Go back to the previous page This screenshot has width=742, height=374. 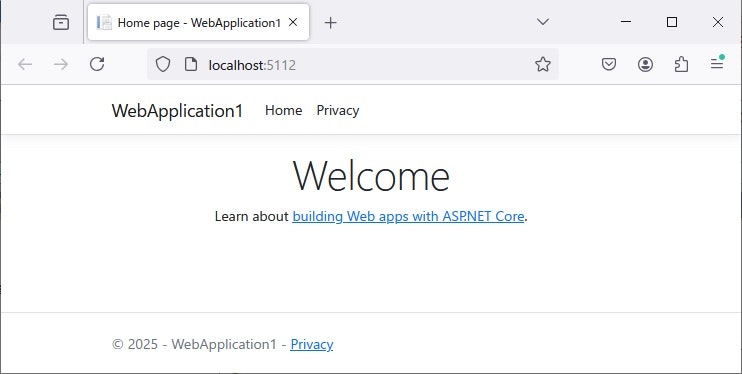click(x=25, y=64)
